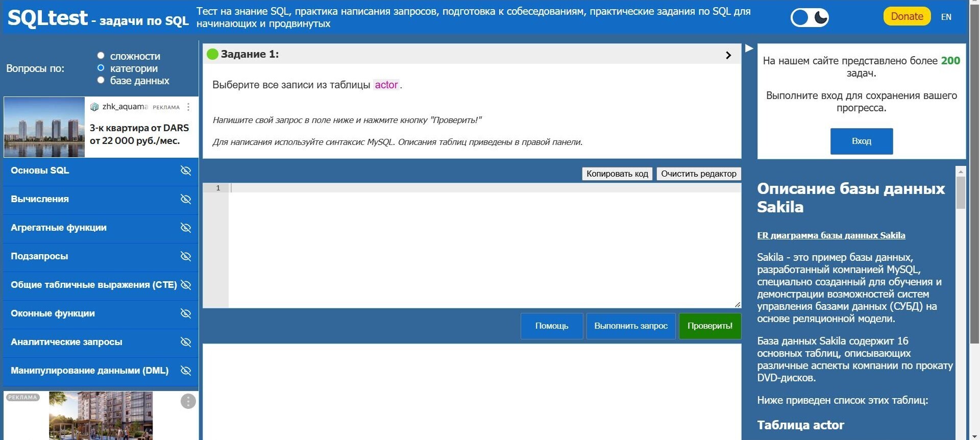Click the Помощь button
This screenshot has width=980, height=440.
pyautogui.click(x=552, y=326)
